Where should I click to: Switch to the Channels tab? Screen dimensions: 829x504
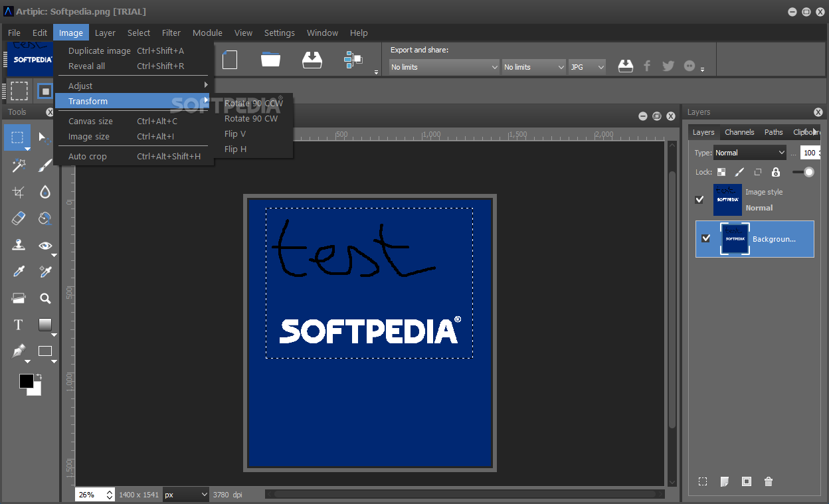click(x=739, y=132)
